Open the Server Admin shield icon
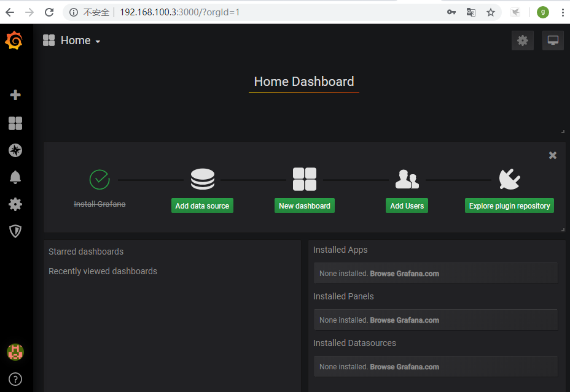The height and width of the screenshot is (392, 570). point(15,231)
